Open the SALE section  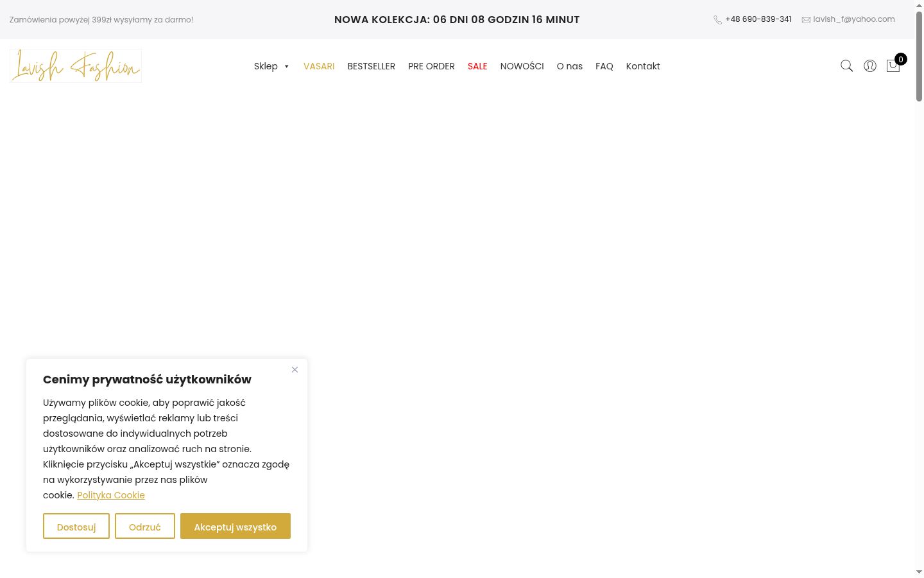[477, 66]
